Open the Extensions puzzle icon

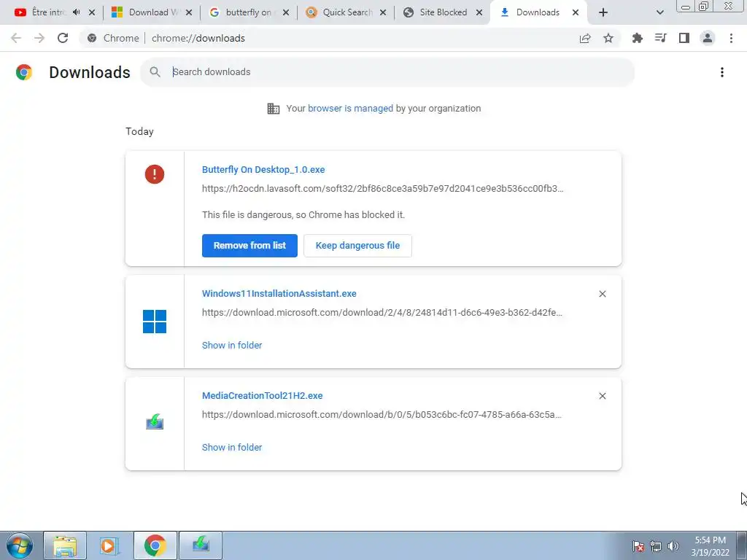tap(637, 38)
